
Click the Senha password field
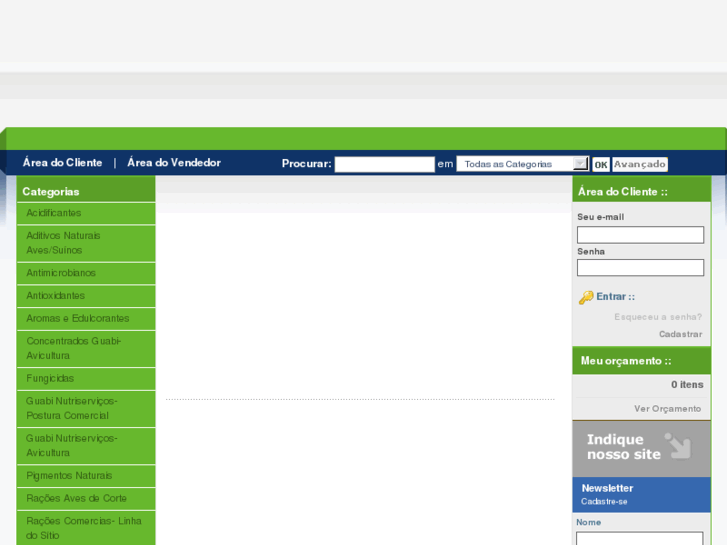(640, 268)
